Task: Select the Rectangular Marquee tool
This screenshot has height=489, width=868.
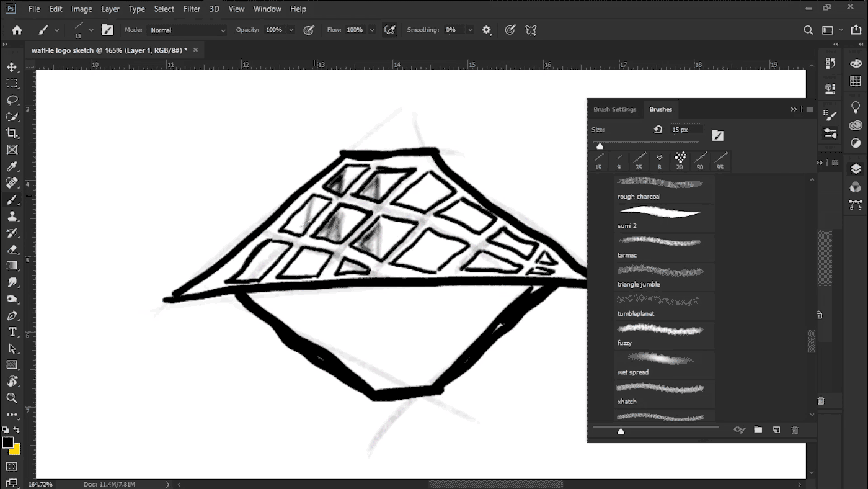Action: pyautogui.click(x=12, y=84)
